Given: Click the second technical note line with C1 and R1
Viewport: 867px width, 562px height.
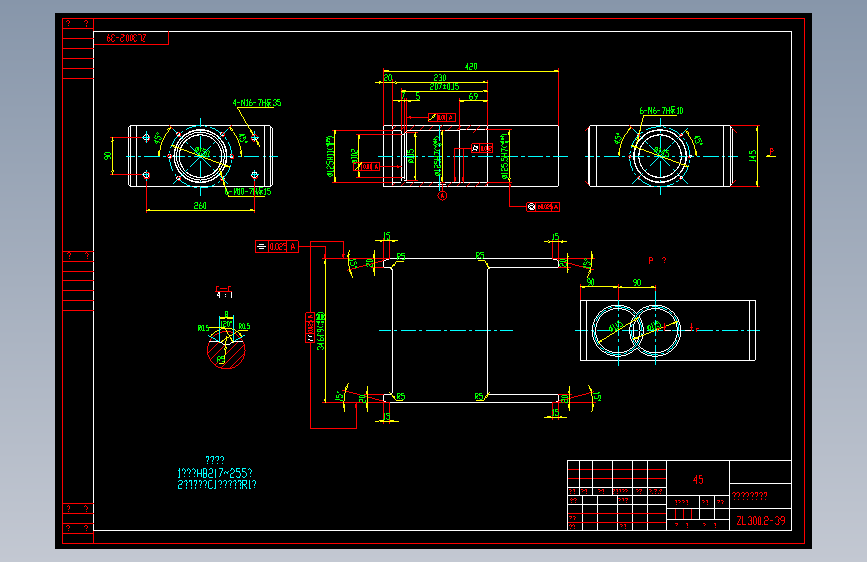Looking at the screenshot, I should click(217, 485).
